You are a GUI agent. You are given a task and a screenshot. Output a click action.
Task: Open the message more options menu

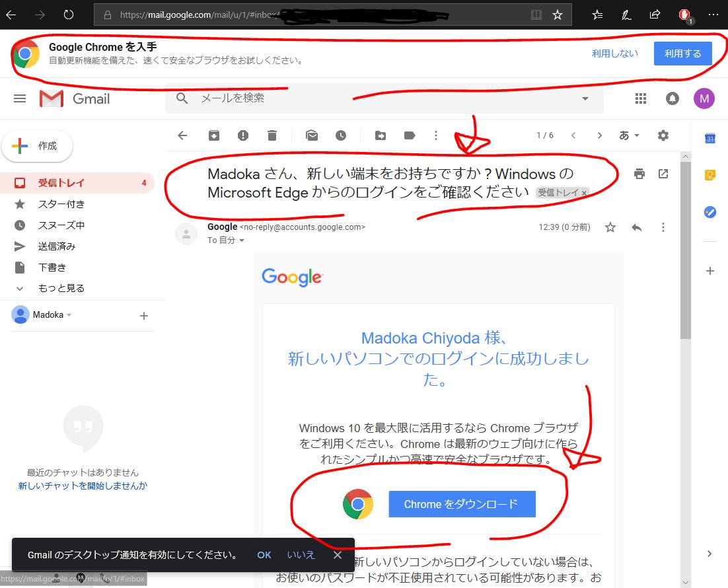point(663,227)
